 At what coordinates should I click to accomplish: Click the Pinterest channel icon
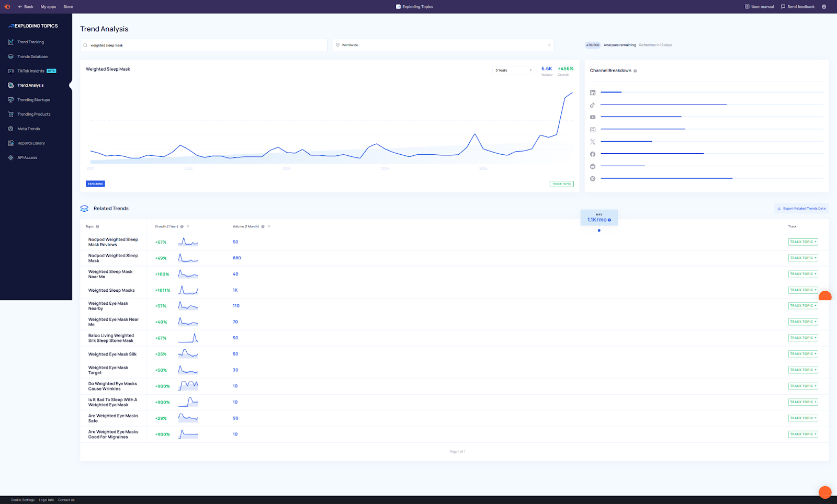(593, 179)
